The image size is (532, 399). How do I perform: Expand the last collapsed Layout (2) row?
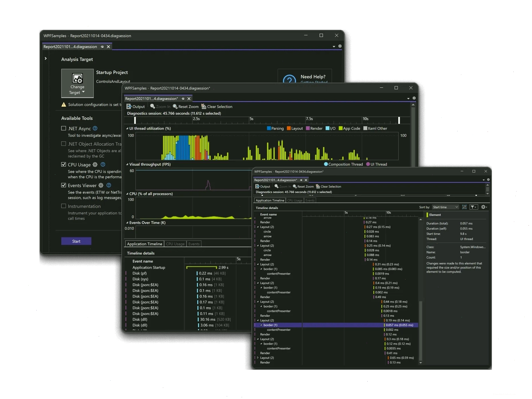[x=258, y=358]
